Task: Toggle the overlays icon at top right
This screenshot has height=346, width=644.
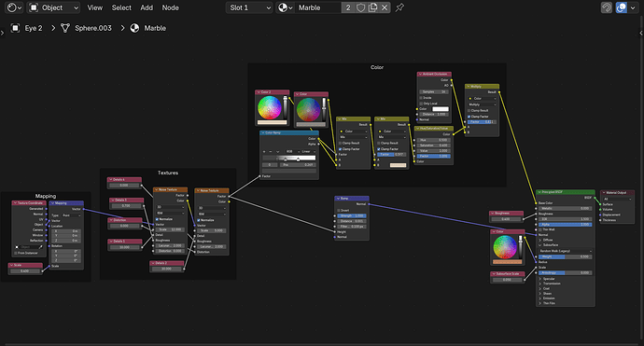Action: [622, 7]
